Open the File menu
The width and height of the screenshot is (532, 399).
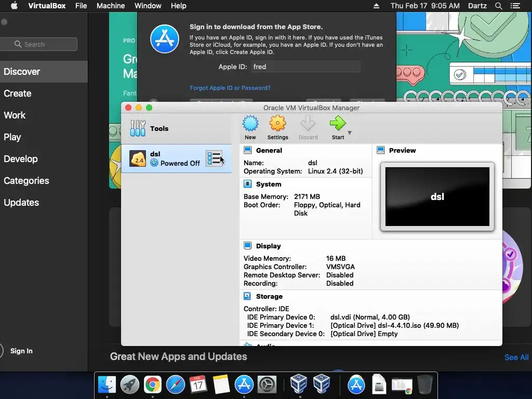point(81,6)
